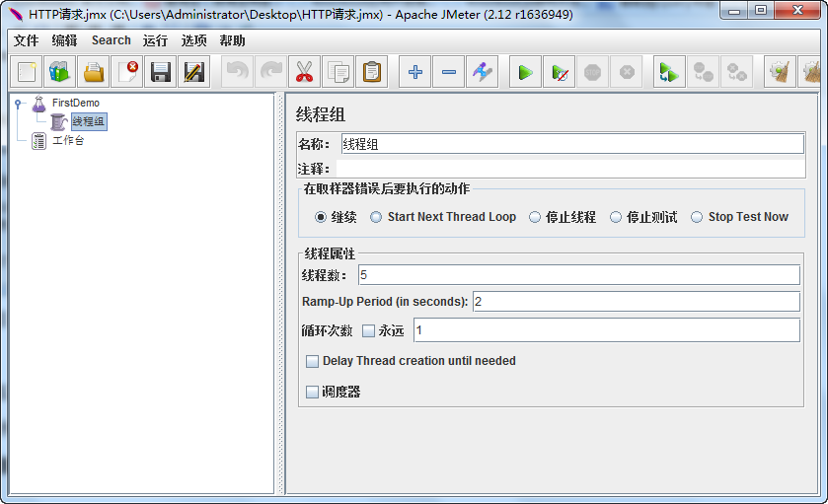The height and width of the screenshot is (504, 828).
Task: Open the 帮助 menu
Action: (x=232, y=40)
